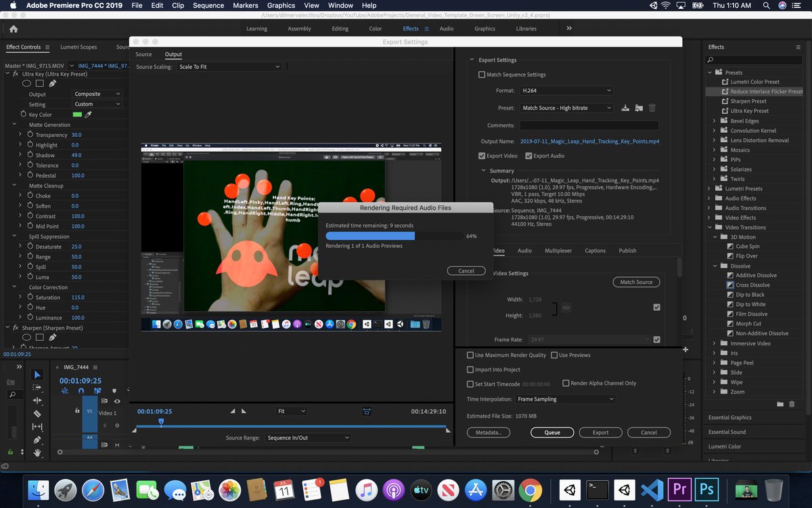Create 4-point polygon mask for Ultra Key
This screenshot has width=812, height=508.
40,83
